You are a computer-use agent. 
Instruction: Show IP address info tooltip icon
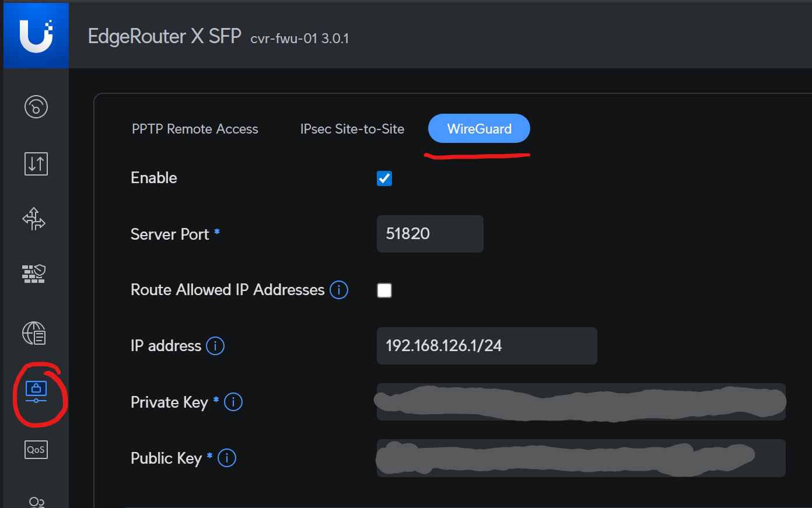tap(215, 346)
